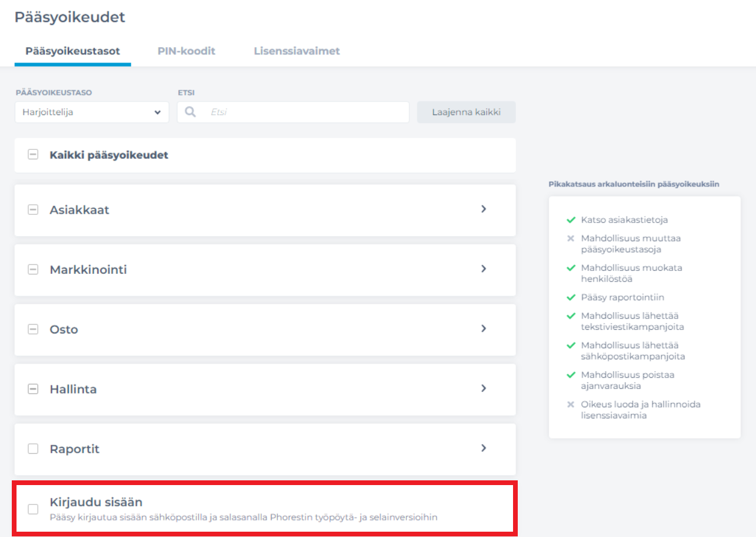Toggle the Asiakkaat checkbox
This screenshot has width=756, height=537.
coord(33,210)
